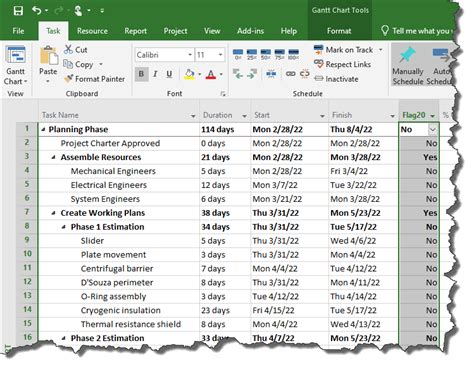Collapse the Phase 2 Estimation summary task
The width and height of the screenshot is (474, 367).
[64, 338]
